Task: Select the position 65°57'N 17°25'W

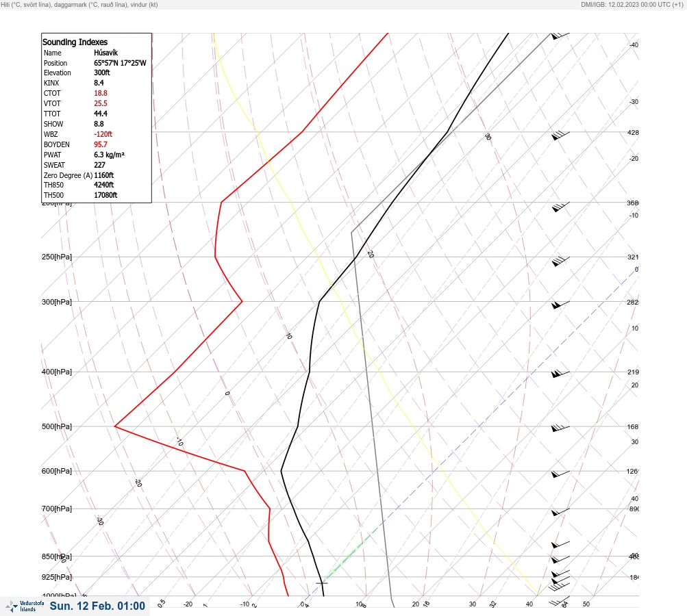Action: pyautogui.click(x=120, y=63)
